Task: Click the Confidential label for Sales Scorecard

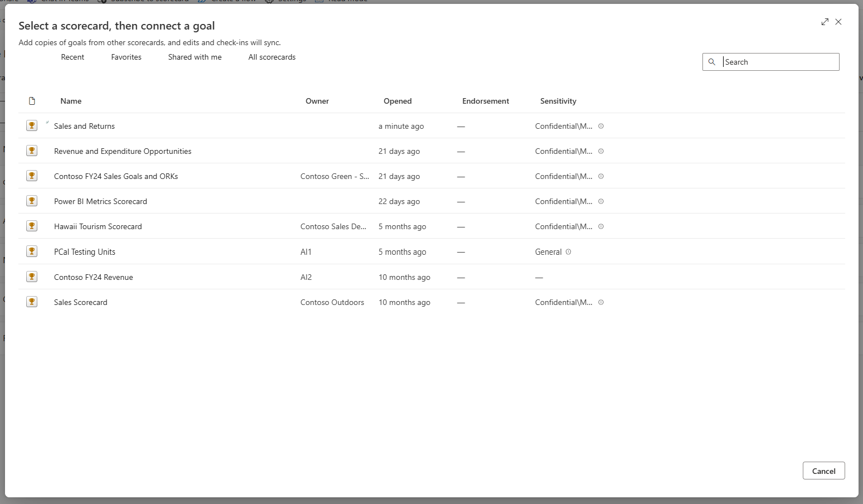Action: point(564,302)
